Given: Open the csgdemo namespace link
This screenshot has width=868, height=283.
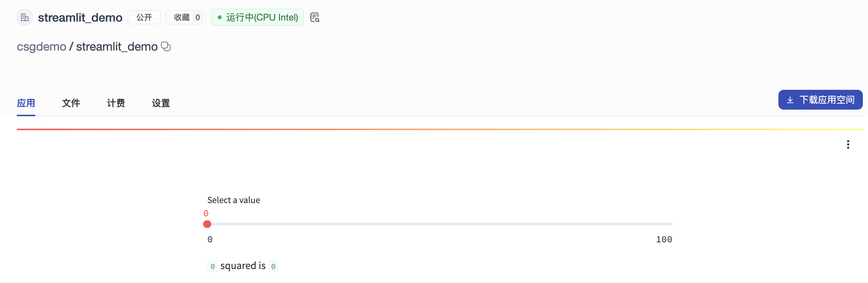Looking at the screenshot, I should (41, 47).
